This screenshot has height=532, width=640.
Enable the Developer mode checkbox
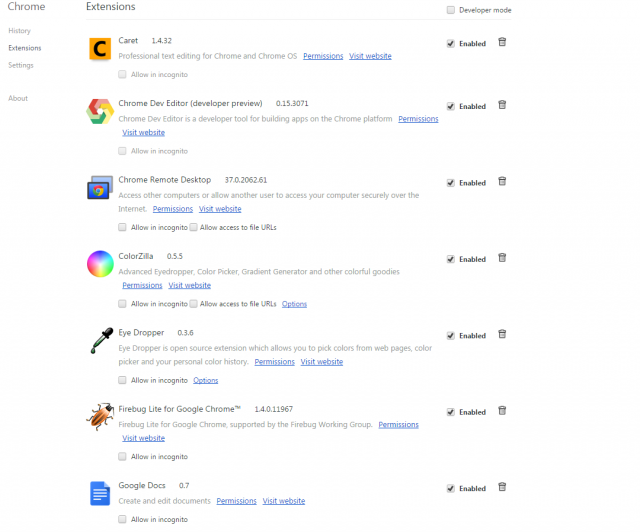click(x=451, y=10)
